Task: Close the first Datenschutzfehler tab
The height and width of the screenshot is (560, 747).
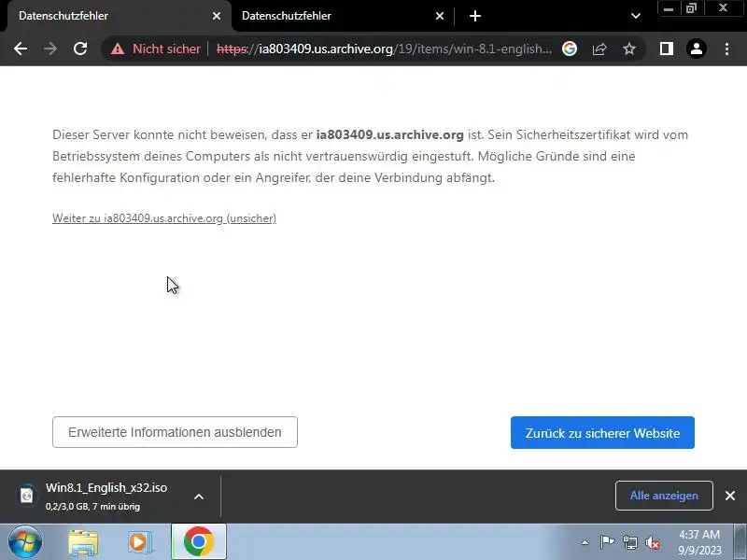Action: click(x=217, y=16)
